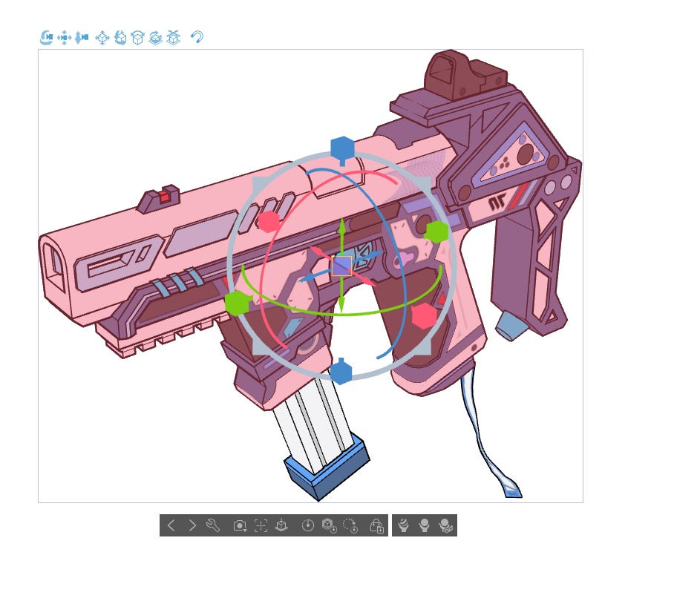
Task: Click the speedometer timer icon
Action: pyautogui.click(x=309, y=525)
